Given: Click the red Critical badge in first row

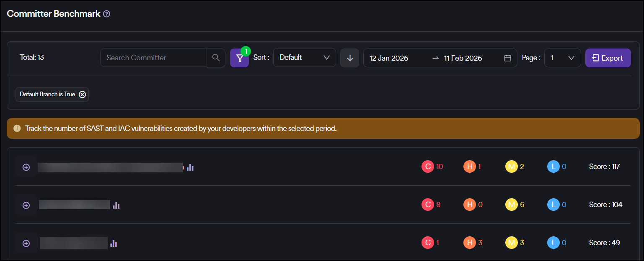Looking at the screenshot, I should point(427,166).
